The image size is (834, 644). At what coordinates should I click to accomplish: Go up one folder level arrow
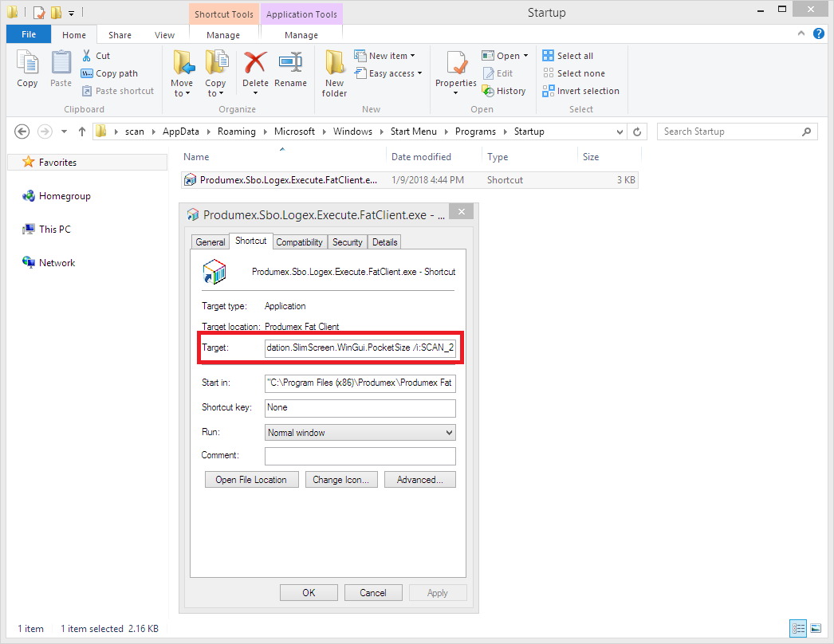(82, 132)
